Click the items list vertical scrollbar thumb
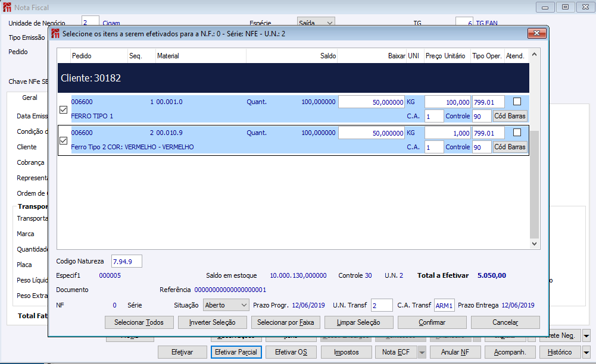 click(x=534, y=184)
